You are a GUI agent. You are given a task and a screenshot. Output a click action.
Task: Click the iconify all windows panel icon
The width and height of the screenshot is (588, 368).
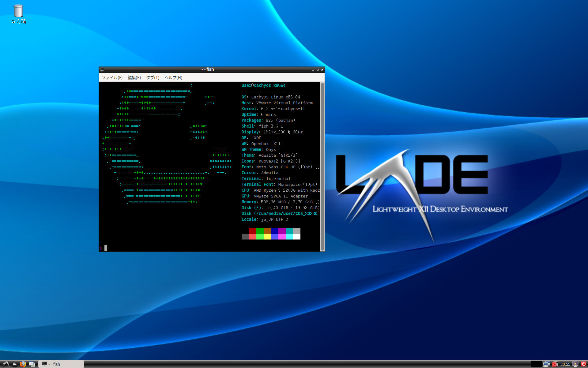[32, 364]
